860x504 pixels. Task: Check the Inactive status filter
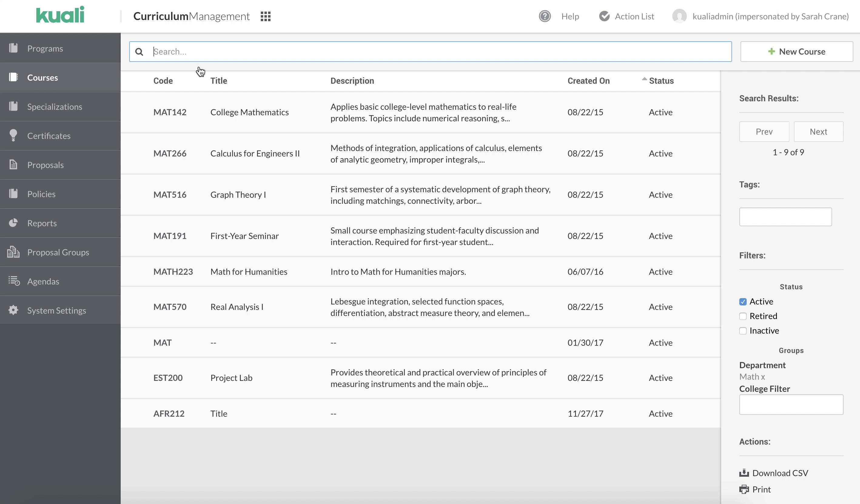pos(743,330)
